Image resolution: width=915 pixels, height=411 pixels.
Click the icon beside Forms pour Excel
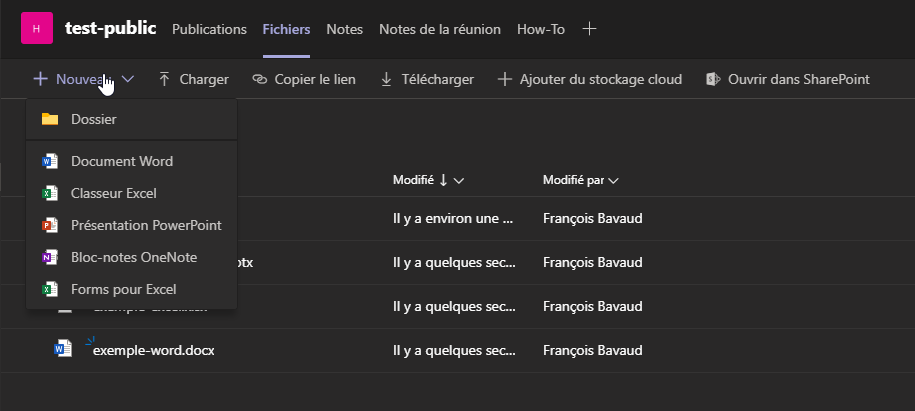[x=50, y=289]
